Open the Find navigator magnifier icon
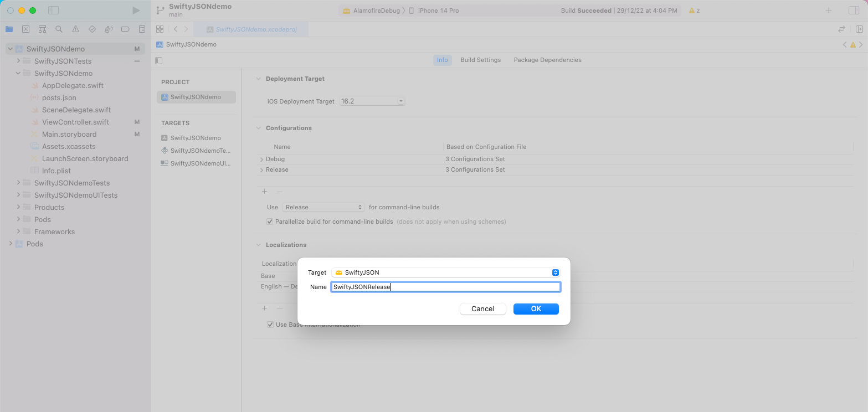The height and width of the screenshot is (412, 868). 59,29
